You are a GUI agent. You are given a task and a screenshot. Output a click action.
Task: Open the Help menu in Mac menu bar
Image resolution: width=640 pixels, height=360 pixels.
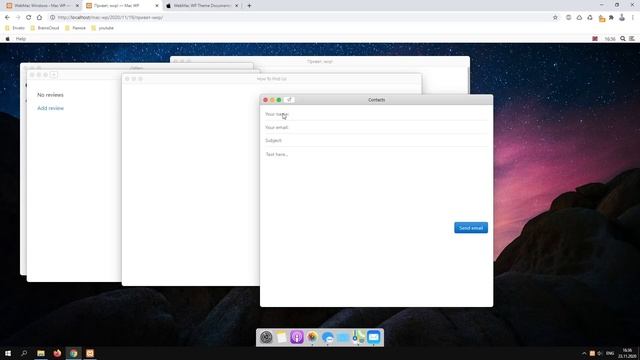[21, 39]
